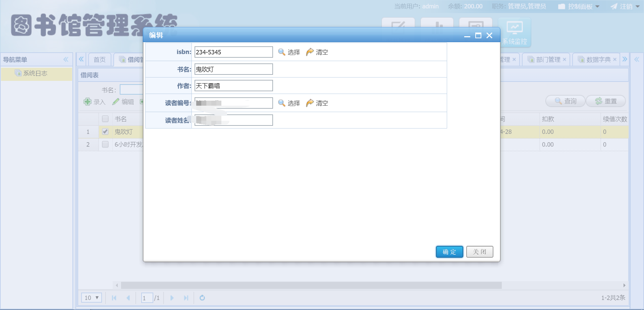Go to first page
Viewport: 644px width, 310px height.
(x=114, y=298)
